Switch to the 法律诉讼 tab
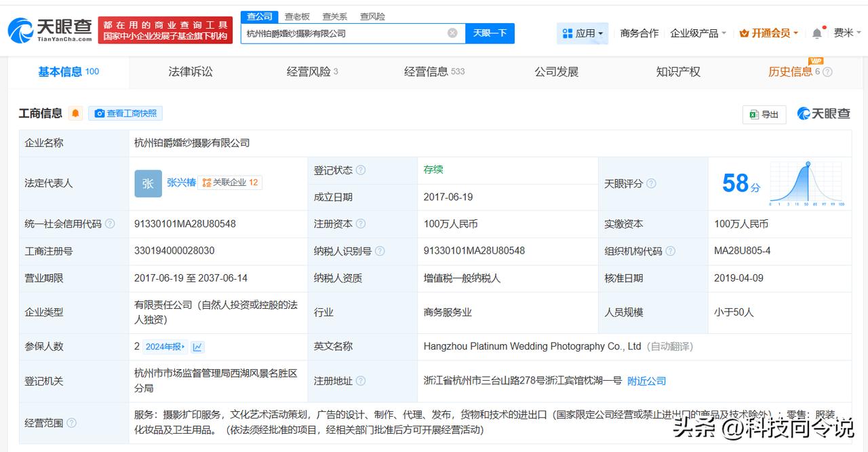The height and width of the screenshot is (452, 868). [191, 72]
